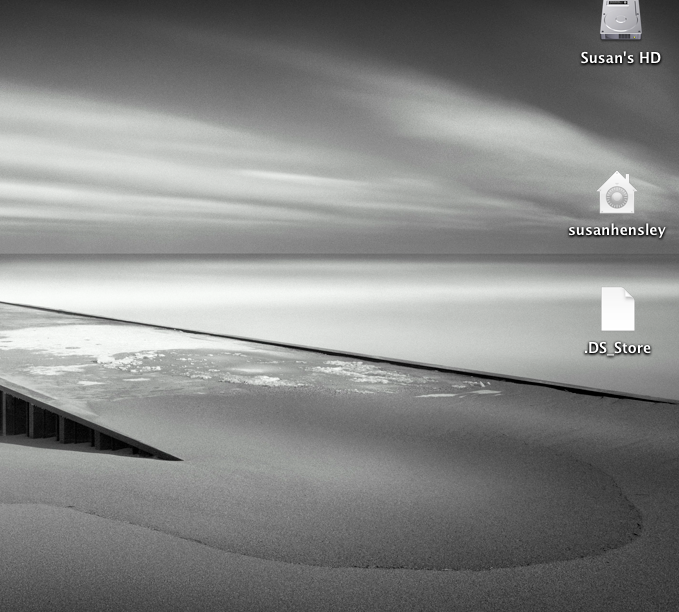The height and width of the screenshot is (612, 679).
Task: Select the susanhensley home folder icon
Action: (617, 193)
